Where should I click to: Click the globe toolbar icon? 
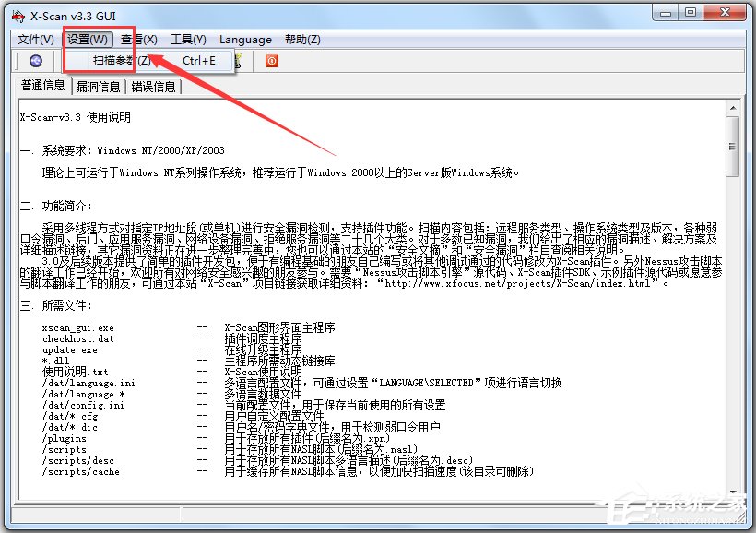click(x=35, y=60)
